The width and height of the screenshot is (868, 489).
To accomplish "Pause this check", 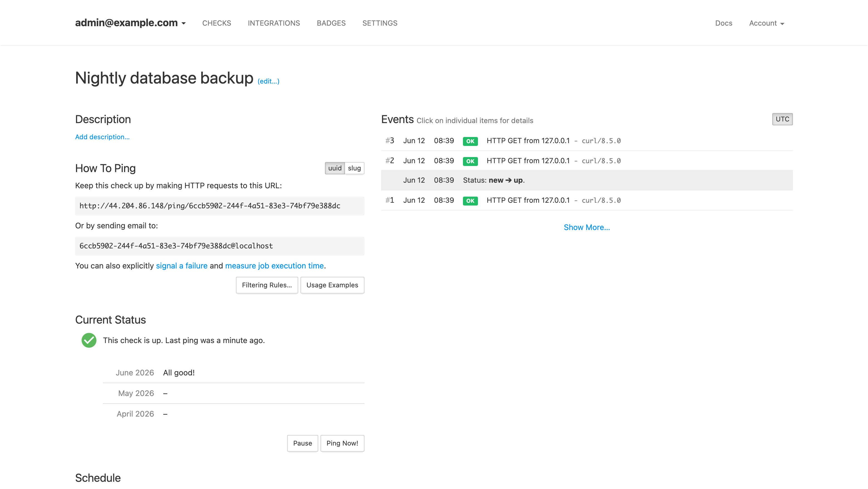I will coord(302,443).
